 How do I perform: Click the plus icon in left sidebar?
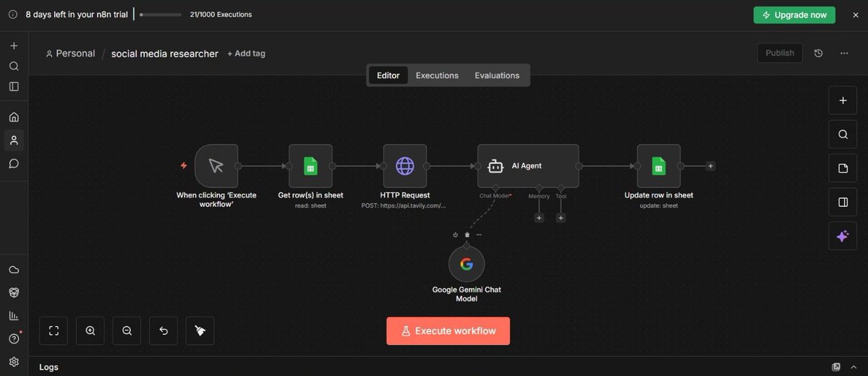[x=14, y=46]
